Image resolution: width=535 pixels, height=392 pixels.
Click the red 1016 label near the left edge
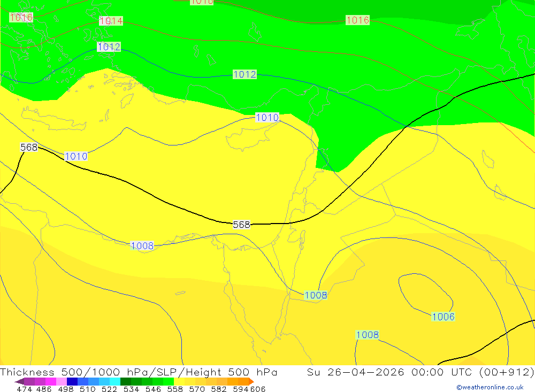coord(21,18)
